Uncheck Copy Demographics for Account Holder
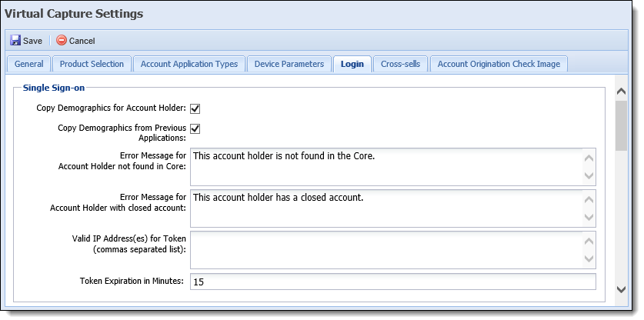Viewport: 644px width, 320px height. pyautogui.click(x=195, y=109)
